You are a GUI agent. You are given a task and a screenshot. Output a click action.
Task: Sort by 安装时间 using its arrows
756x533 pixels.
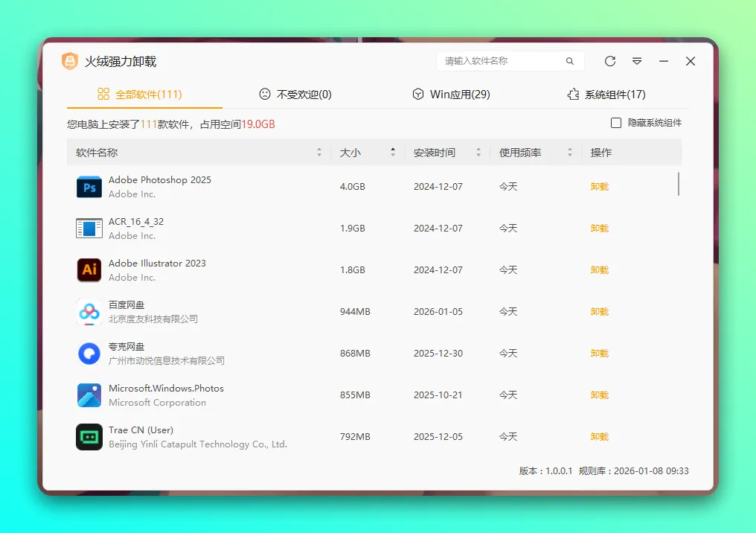click(x=478, y=152)
